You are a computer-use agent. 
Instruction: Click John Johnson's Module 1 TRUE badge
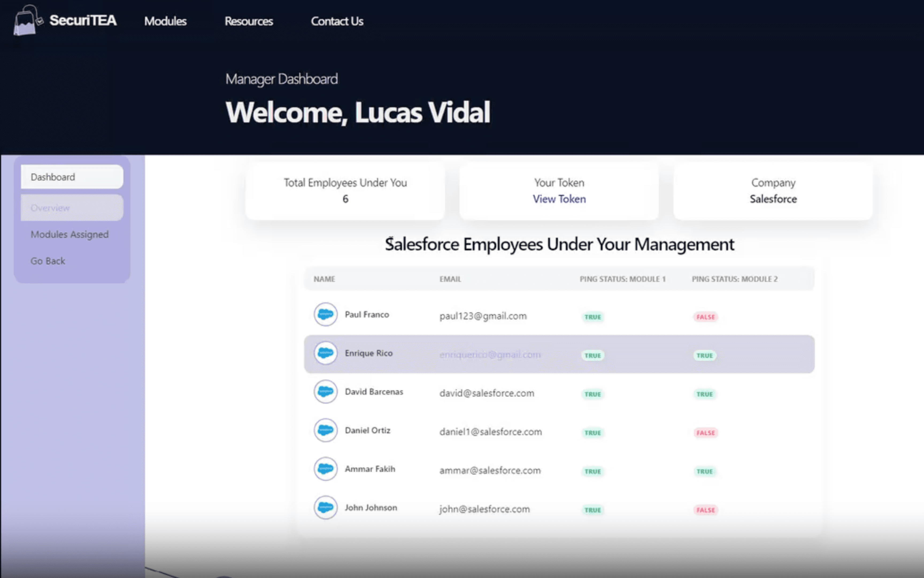[592, 510]
